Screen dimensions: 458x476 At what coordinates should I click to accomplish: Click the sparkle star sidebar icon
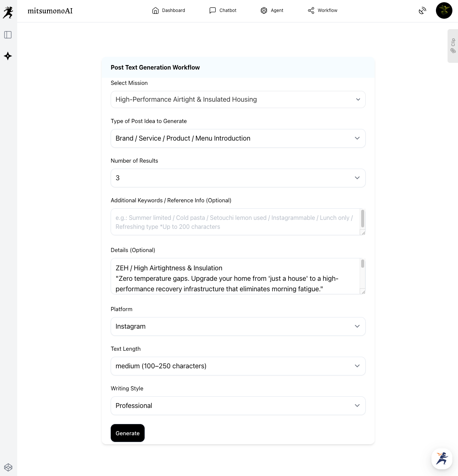tap(8, 56)
